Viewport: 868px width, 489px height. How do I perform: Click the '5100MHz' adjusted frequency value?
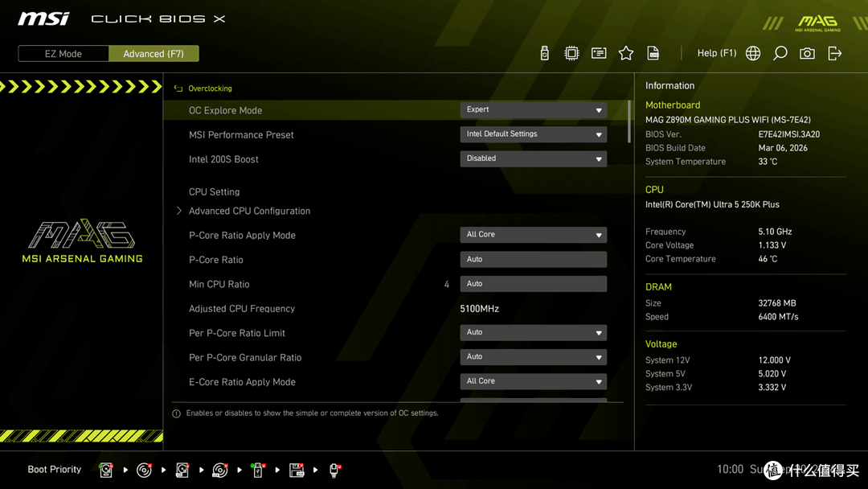pos(479,309)
